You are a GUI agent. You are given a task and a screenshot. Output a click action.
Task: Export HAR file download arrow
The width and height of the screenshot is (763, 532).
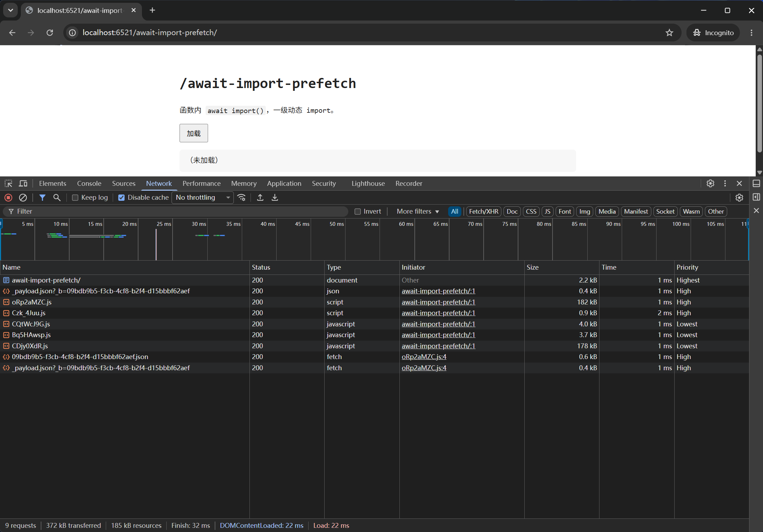click(x=275, y=198)
